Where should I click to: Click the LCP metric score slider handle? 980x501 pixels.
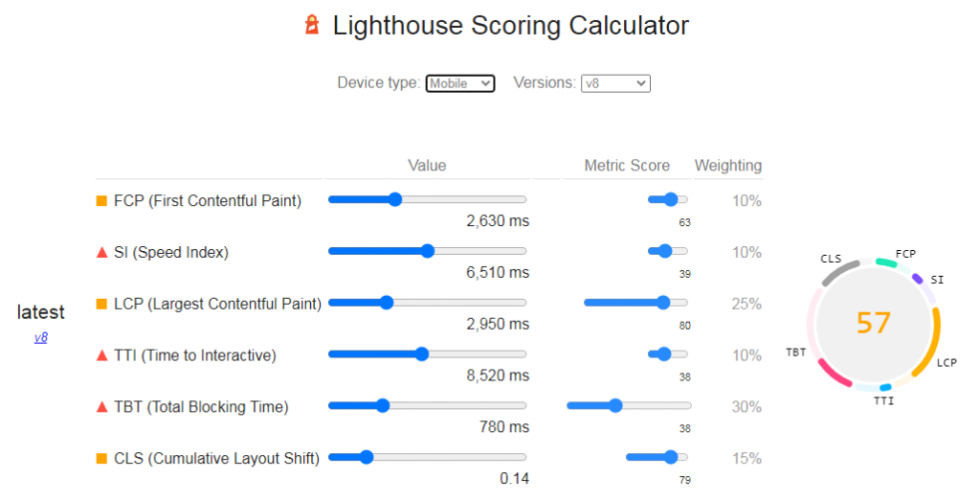click(x=663, y=303)
